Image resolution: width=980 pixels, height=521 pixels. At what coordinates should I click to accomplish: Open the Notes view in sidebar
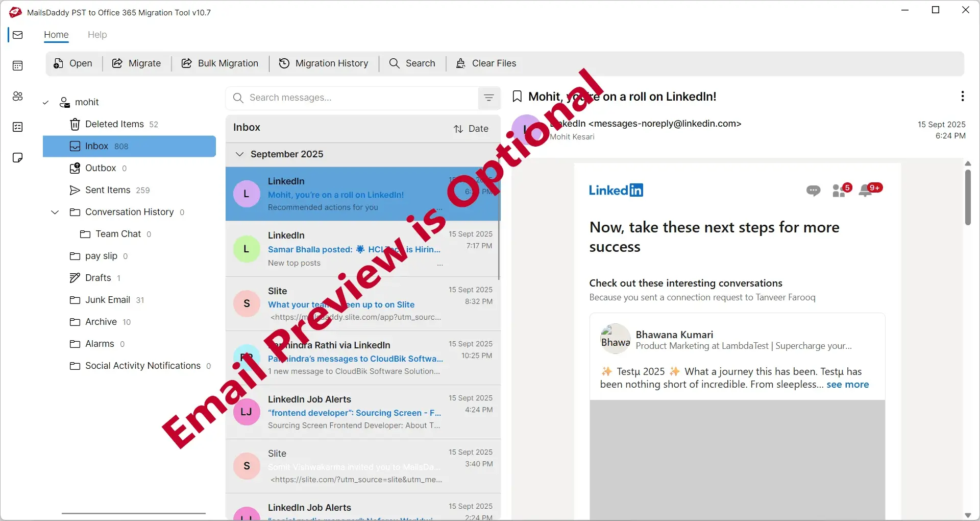click(x=18, y=157)
